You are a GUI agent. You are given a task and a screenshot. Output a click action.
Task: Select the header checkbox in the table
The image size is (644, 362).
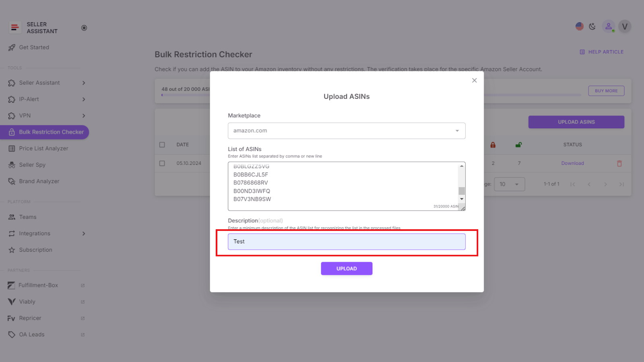tap(162, 144)
